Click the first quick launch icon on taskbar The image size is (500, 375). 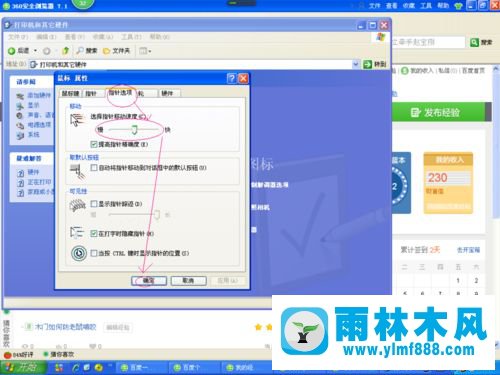click(59, 367)
